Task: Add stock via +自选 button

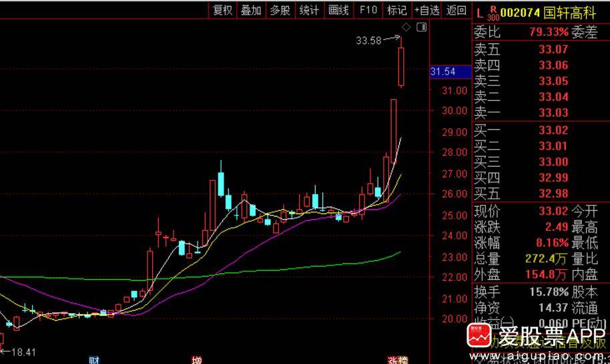Action: point(426,11)
